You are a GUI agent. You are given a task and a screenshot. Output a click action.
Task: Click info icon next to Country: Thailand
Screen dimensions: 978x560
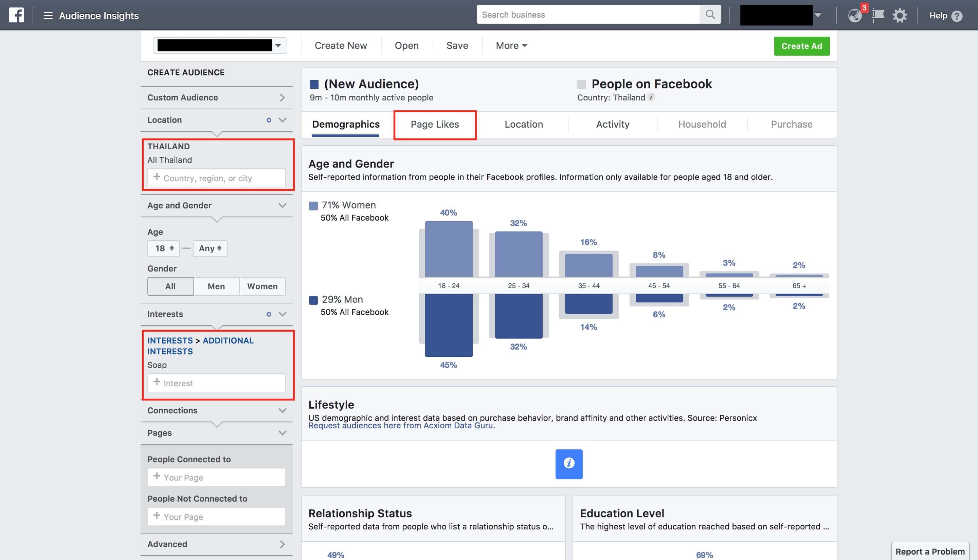(651, 97)
